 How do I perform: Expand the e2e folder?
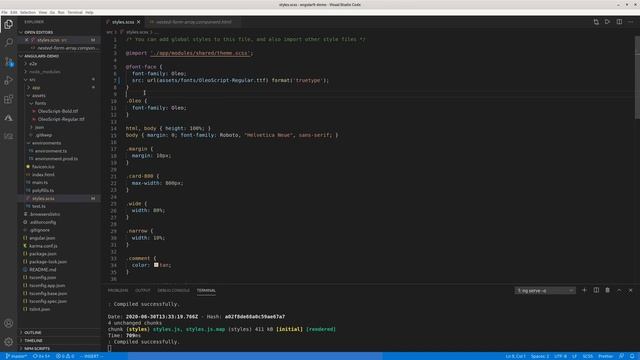click(x=33, y=64)
